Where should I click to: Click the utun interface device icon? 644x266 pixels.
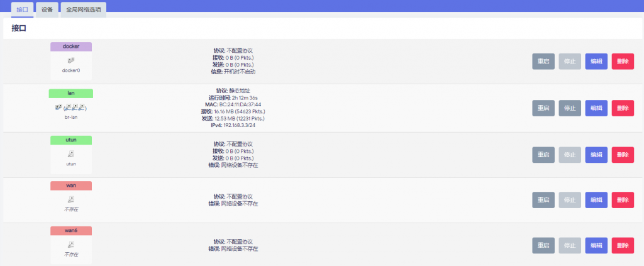tap(71, 153)
